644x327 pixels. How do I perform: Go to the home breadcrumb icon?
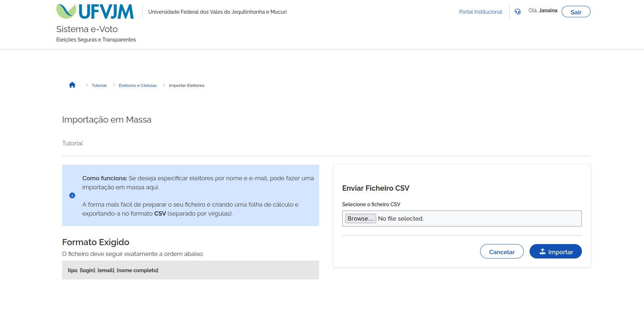coord(72,85)
